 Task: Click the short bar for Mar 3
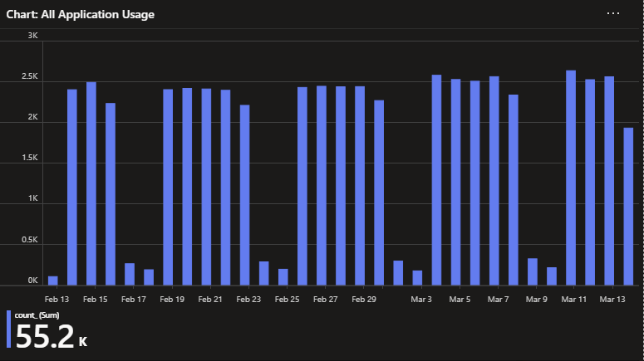click(x=417, y=277)
